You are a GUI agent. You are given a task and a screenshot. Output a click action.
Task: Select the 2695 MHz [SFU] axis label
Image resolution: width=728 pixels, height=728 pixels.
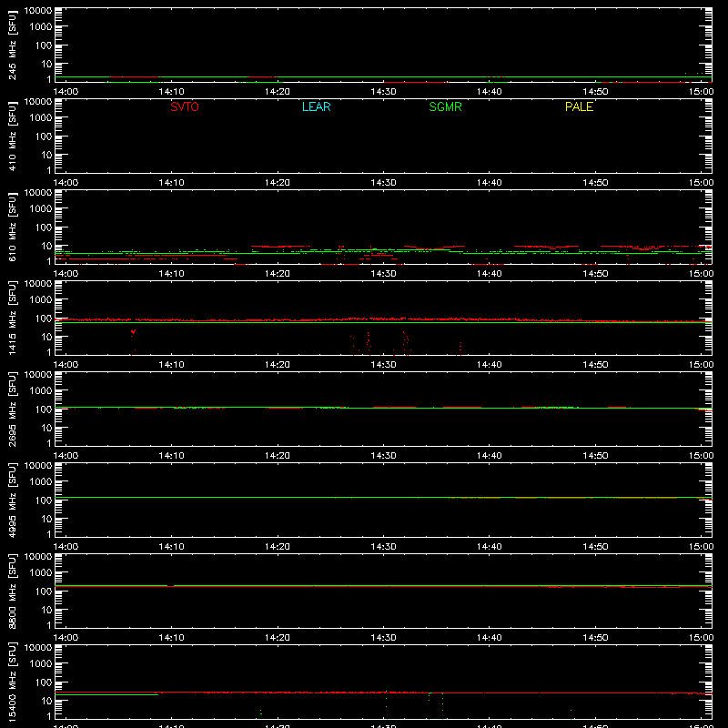click(12, 409)
